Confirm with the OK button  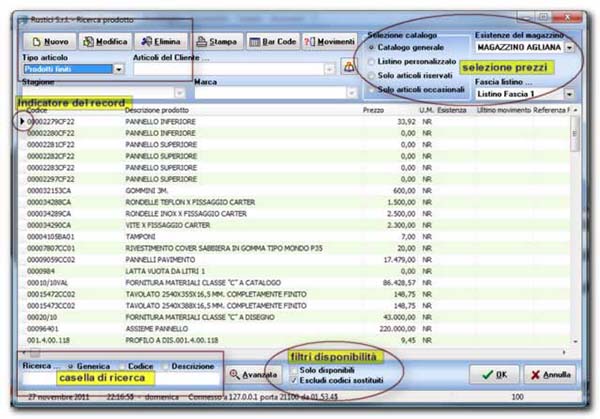coord(493,374)
